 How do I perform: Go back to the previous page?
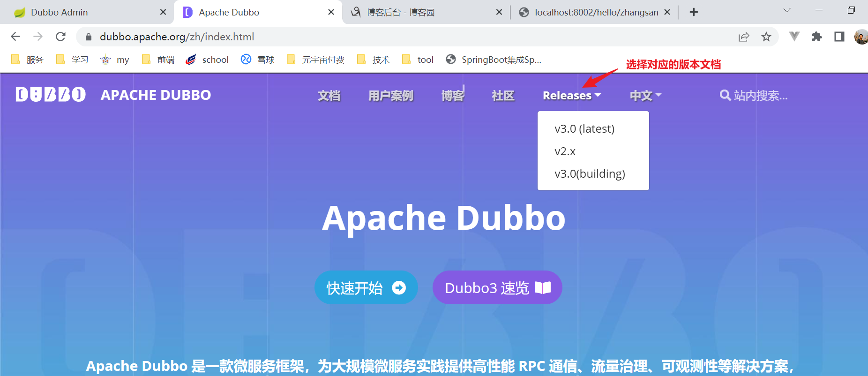pos(15,37)
